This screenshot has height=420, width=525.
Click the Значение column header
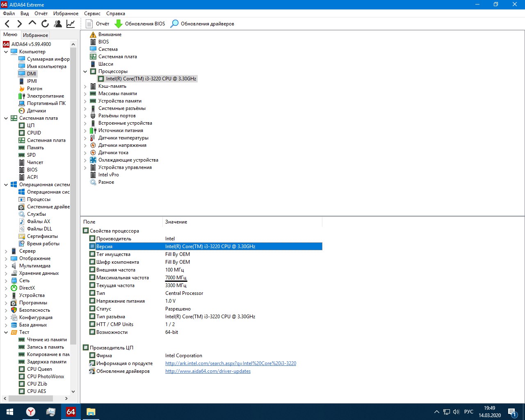click(x=242, y=222)
